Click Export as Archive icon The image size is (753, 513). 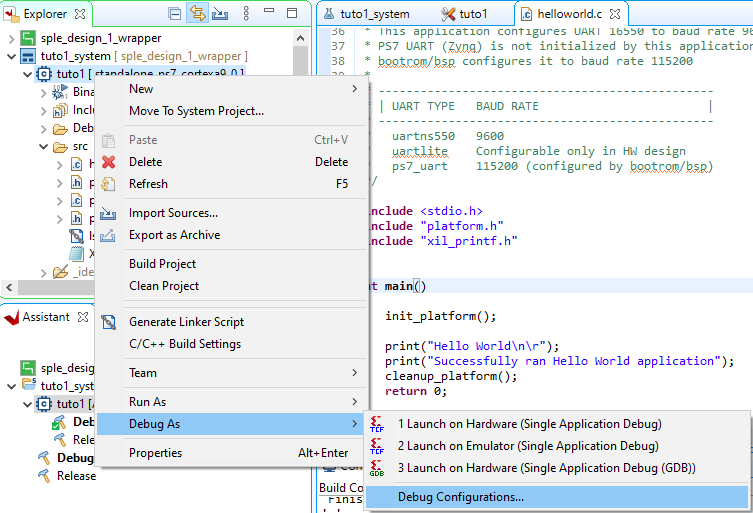(x=108, y=235)
